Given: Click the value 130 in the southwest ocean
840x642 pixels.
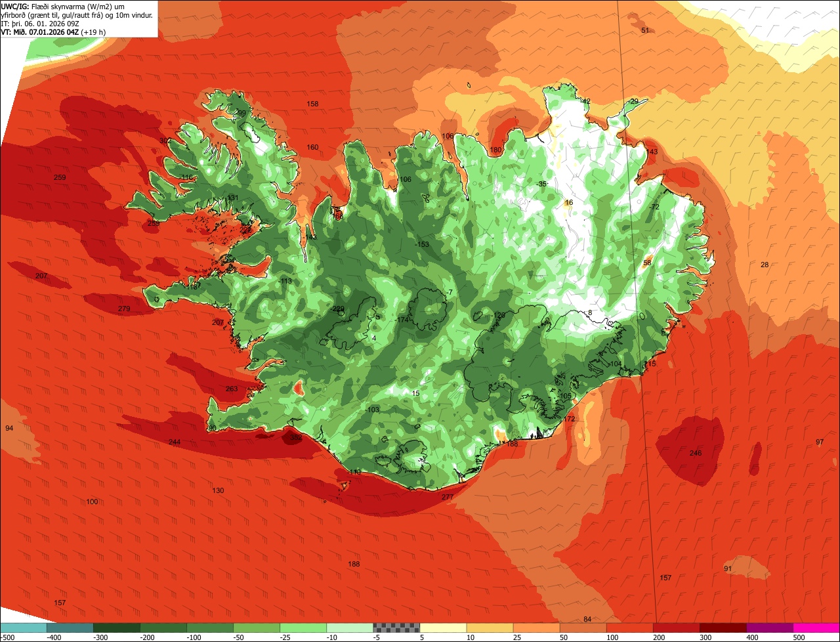Looking at the screenshot, I should click(218, 491).
